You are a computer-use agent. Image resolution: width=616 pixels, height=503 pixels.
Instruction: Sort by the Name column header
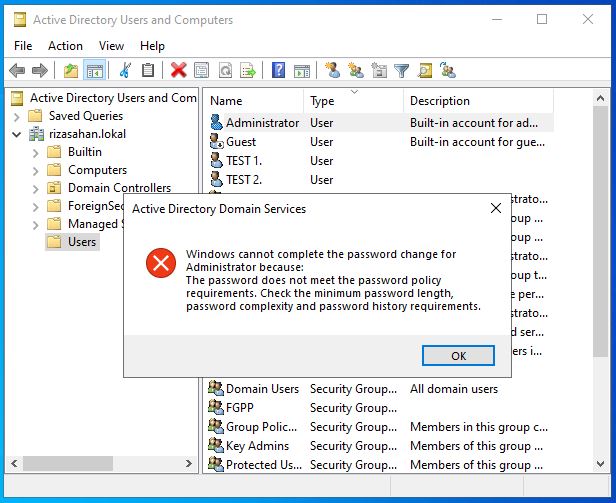click(x=255, y=101)
